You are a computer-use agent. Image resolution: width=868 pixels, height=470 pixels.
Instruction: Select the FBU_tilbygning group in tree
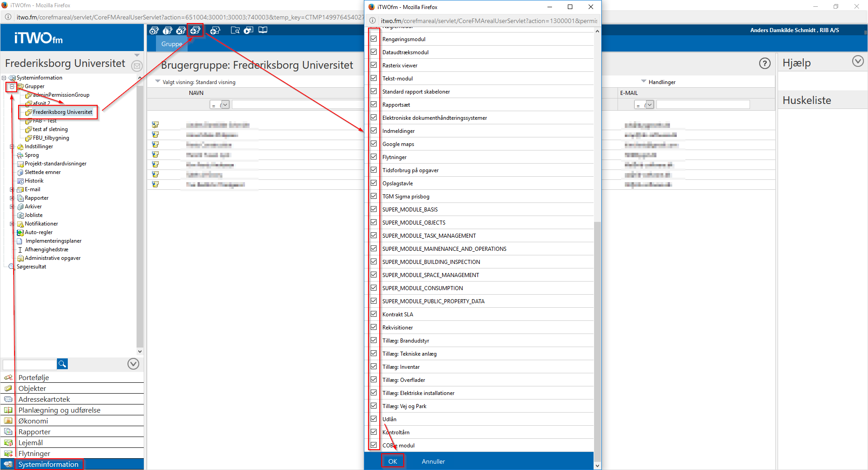51,138
